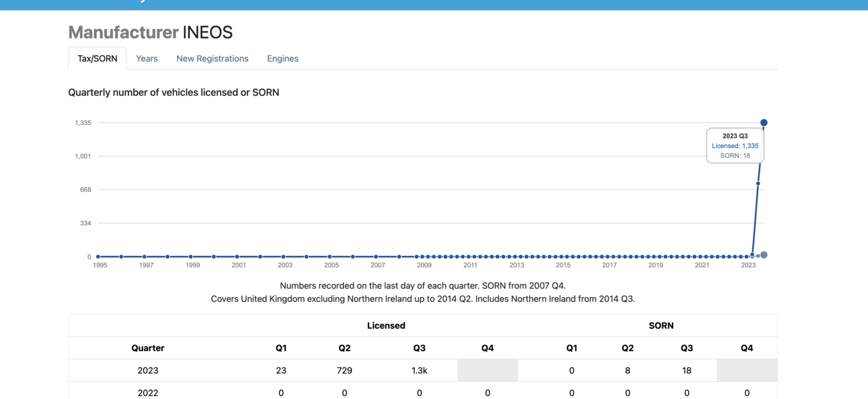The image size is (868, 399).
Task: Click the 2023 Q3 SORN value 18
Action: click(687, 370)
